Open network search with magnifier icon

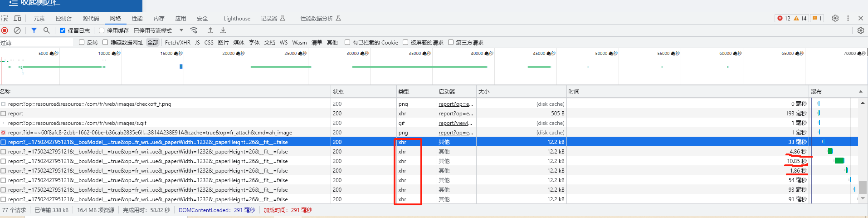click(x=46, y=30)
